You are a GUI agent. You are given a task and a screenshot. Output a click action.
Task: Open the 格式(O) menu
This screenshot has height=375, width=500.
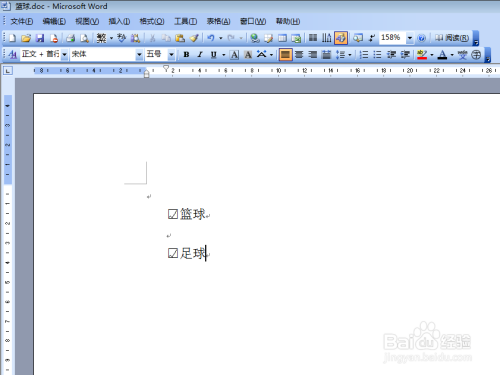[x=152, y=21]
